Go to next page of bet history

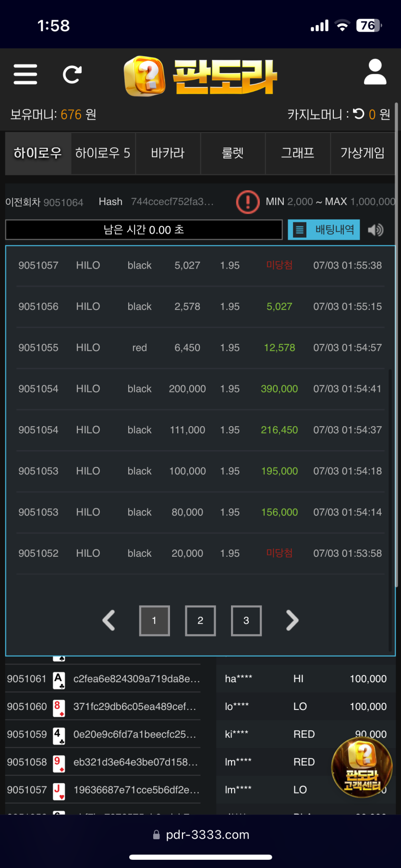pyautogui.click(x=292, y=621)
